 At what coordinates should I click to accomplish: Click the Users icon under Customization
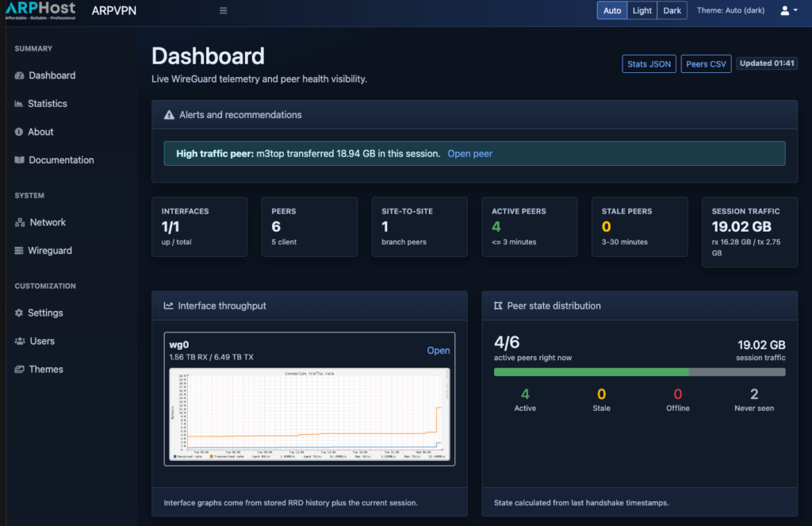18,340
